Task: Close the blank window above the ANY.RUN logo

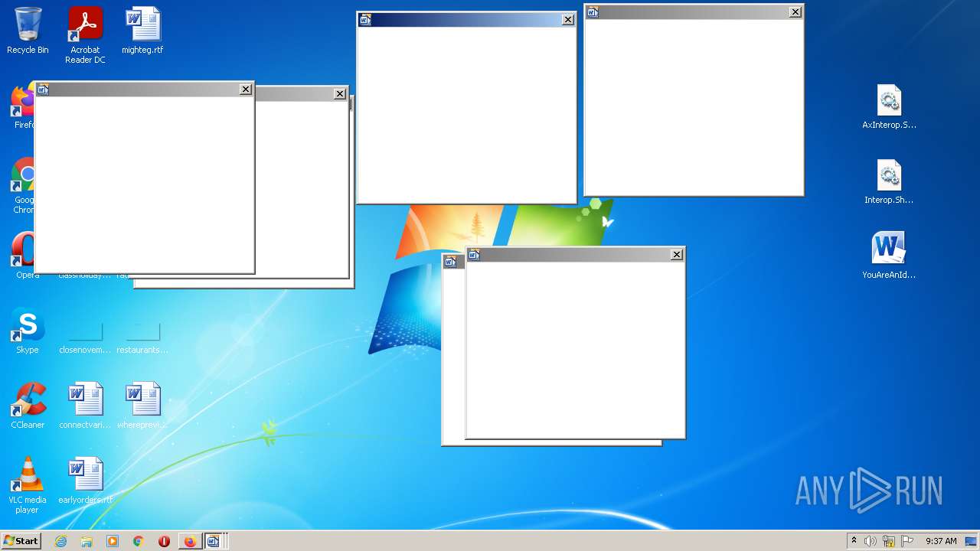Action: coord(677,255)
